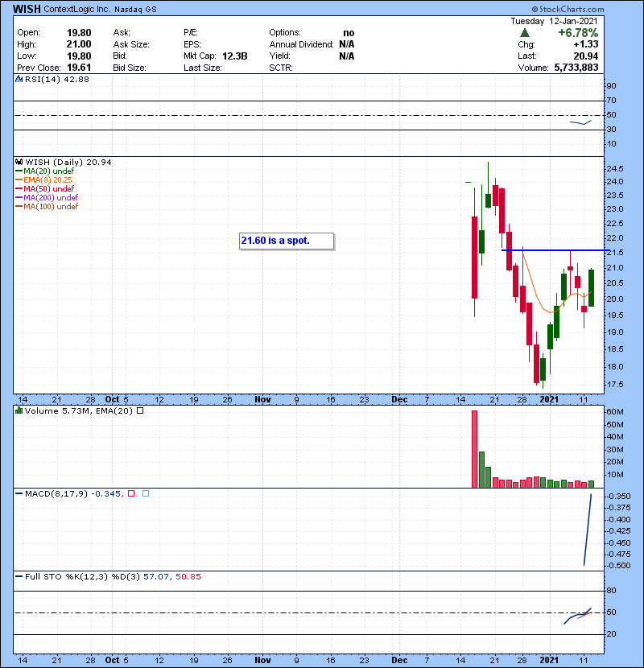Image resolution: width=644 pixels, height=668 pixels.
Task: Click the 2021 label on price chart date axis
Action: coord(549,399)
